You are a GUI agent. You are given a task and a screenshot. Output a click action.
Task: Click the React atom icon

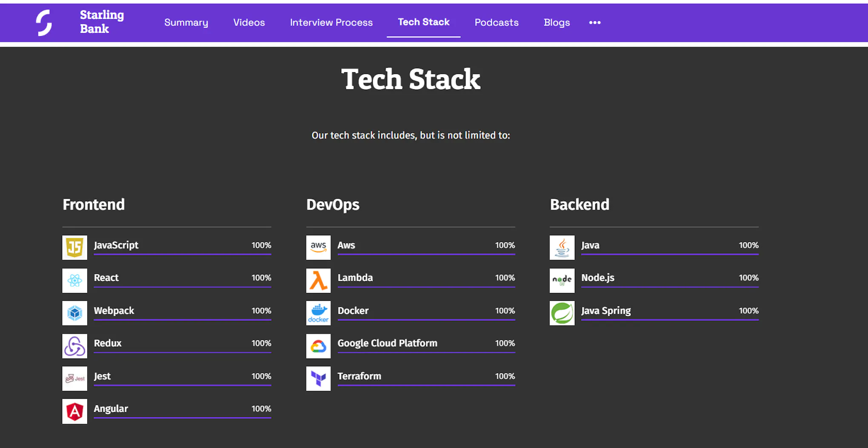point(74,280)
